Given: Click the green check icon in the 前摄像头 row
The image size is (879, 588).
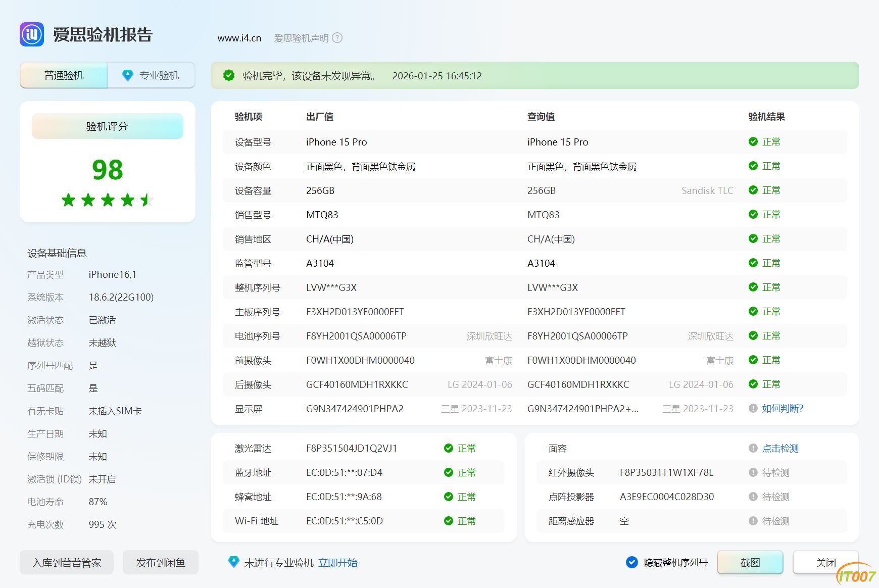Looking at the screenshot, I should click(753, 360).
